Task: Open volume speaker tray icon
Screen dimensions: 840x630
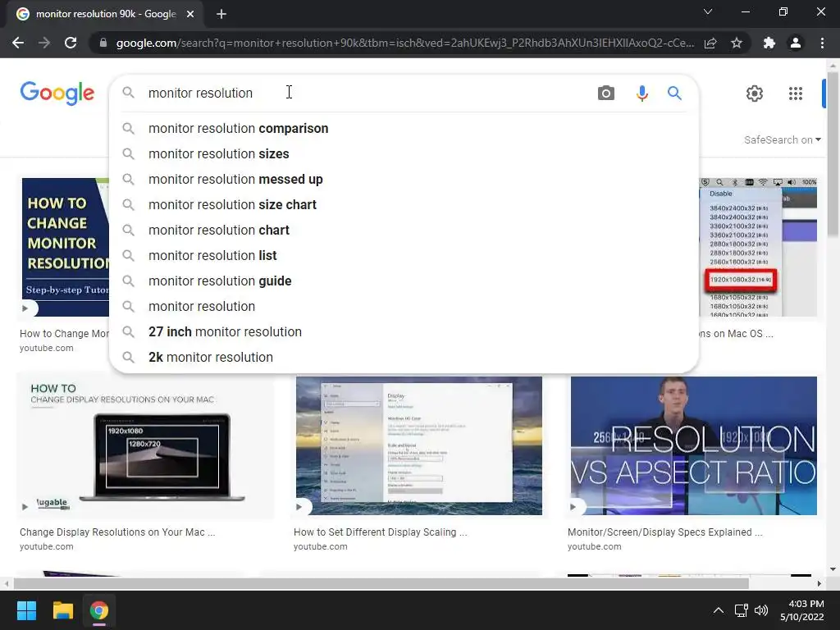Action: point(760,610)
